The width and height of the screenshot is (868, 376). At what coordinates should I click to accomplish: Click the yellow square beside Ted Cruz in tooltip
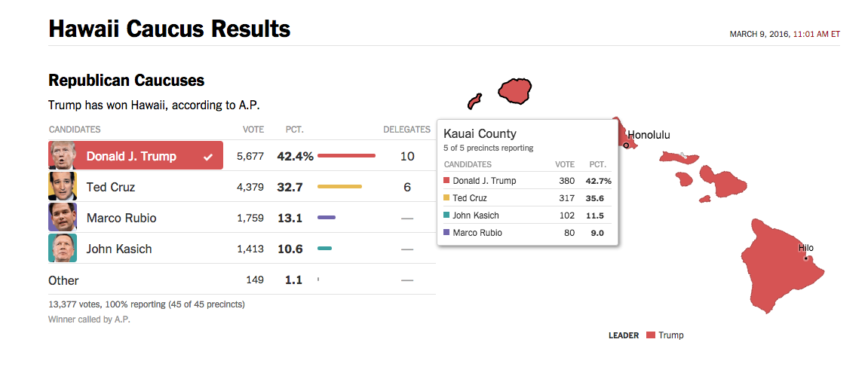(446, 198)
